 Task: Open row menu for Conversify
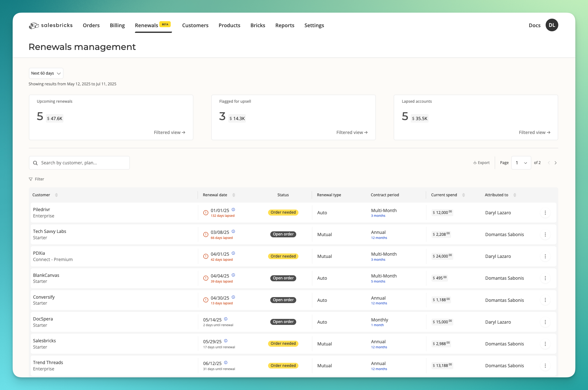[545, 300]
